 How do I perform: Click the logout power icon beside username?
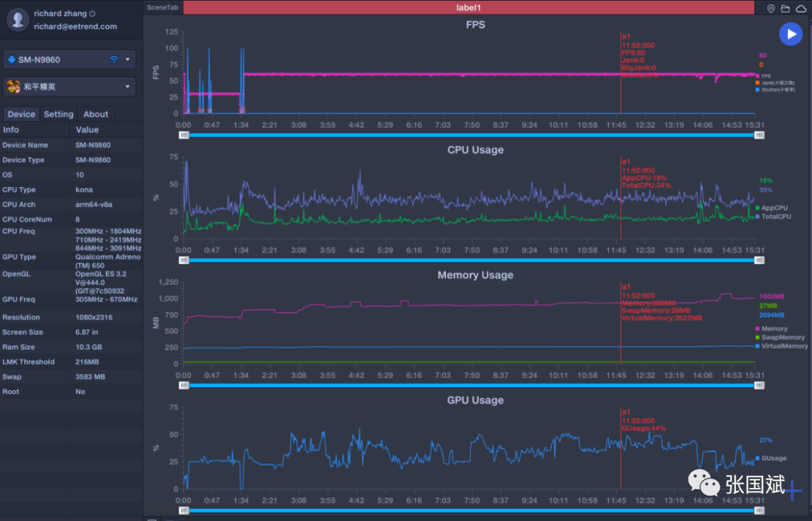click(x=92, y=14)
